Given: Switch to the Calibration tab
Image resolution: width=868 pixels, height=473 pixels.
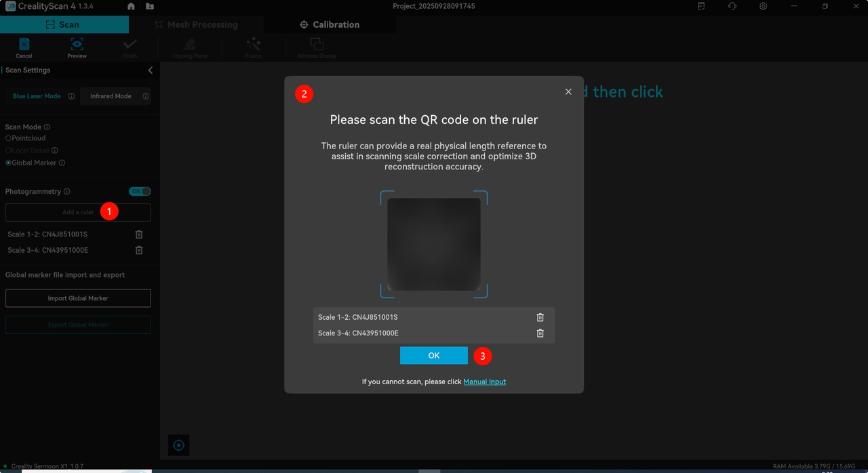Looking at the screenshot, I should point(330,24).
